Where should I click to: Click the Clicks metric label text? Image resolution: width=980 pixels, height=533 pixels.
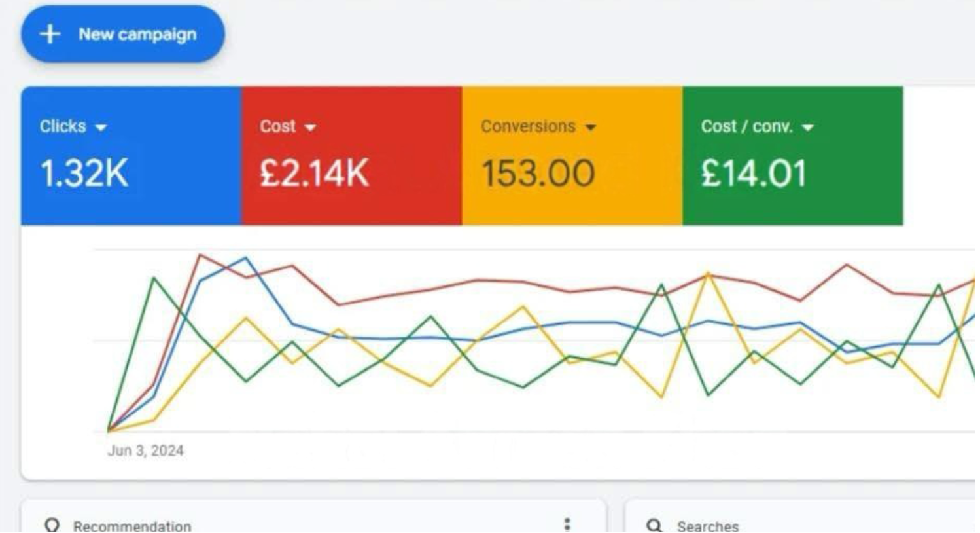(x=63, y=126)
